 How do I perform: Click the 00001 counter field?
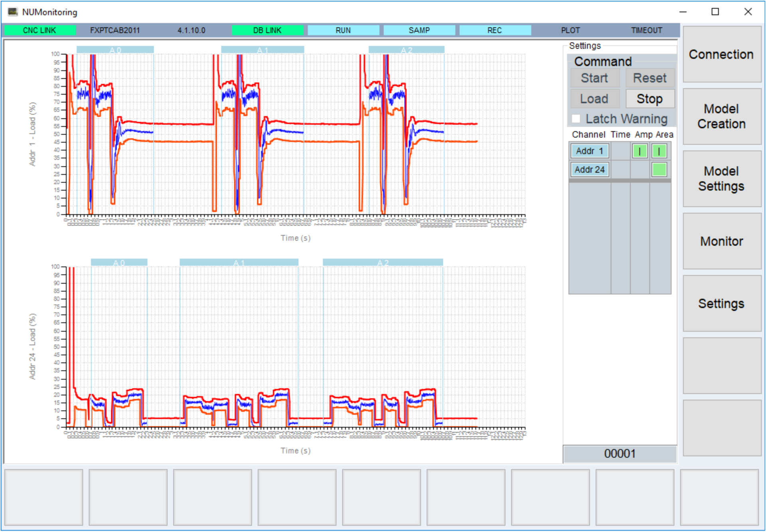(x=620, y=454)
